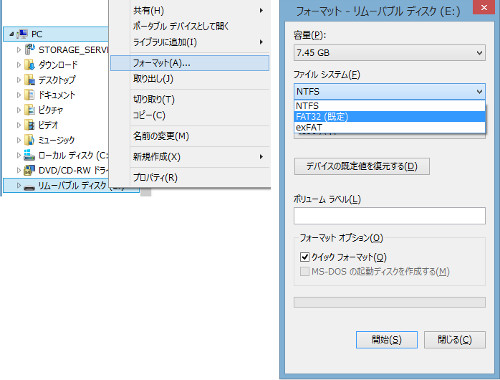Click the 開始(S) start button
500x380 pixels.
pyautogui.click(x=387, y=340)
